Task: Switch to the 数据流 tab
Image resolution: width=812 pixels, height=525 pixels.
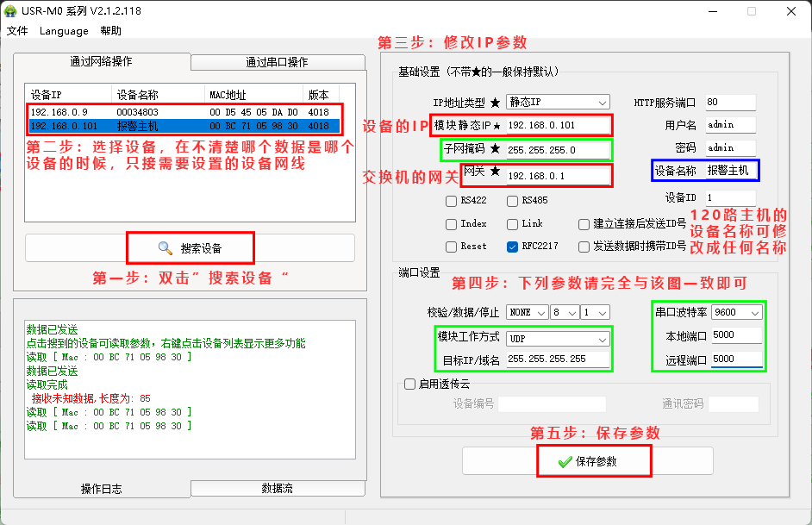Action: coord(276,489)
